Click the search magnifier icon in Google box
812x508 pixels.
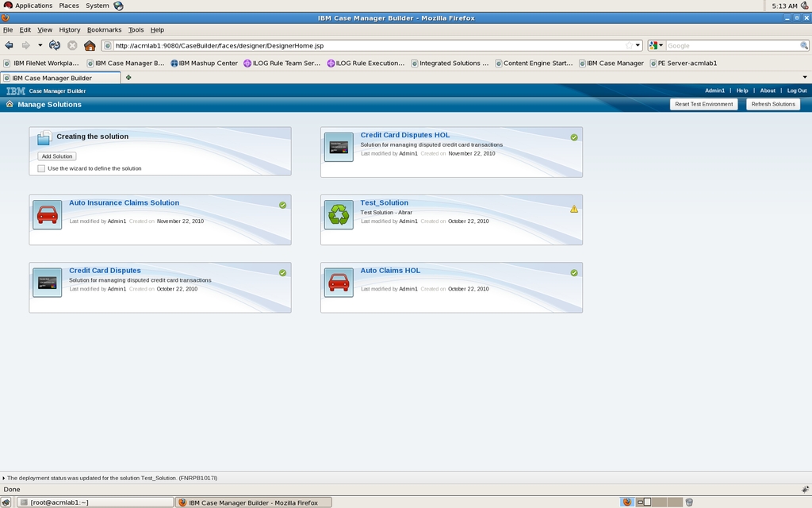coord(804,45)
